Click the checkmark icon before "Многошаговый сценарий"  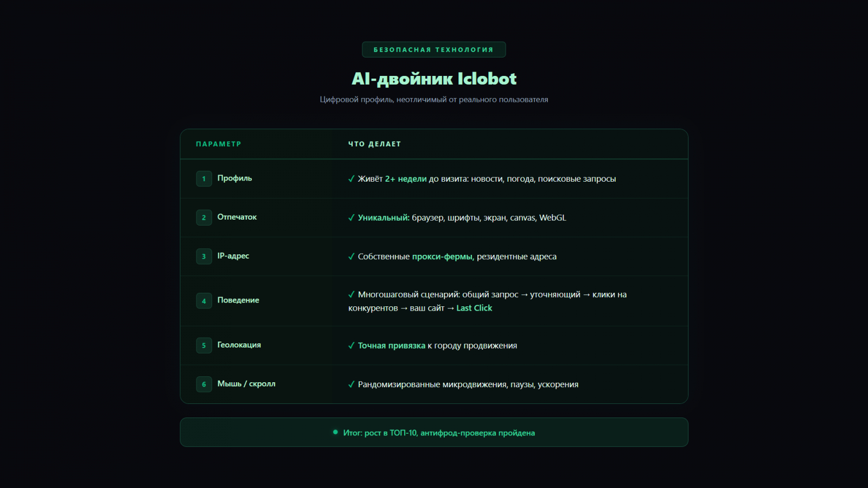[x=352, y=295]
